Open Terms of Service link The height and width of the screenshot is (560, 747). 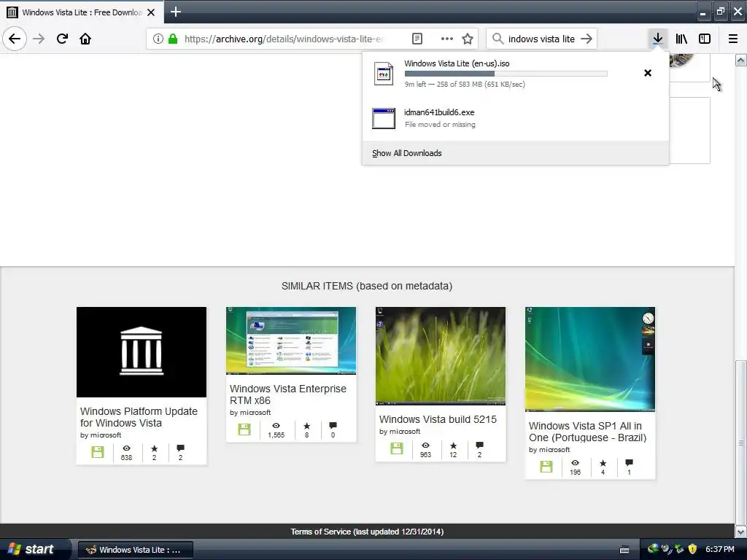tap(321, 532)
